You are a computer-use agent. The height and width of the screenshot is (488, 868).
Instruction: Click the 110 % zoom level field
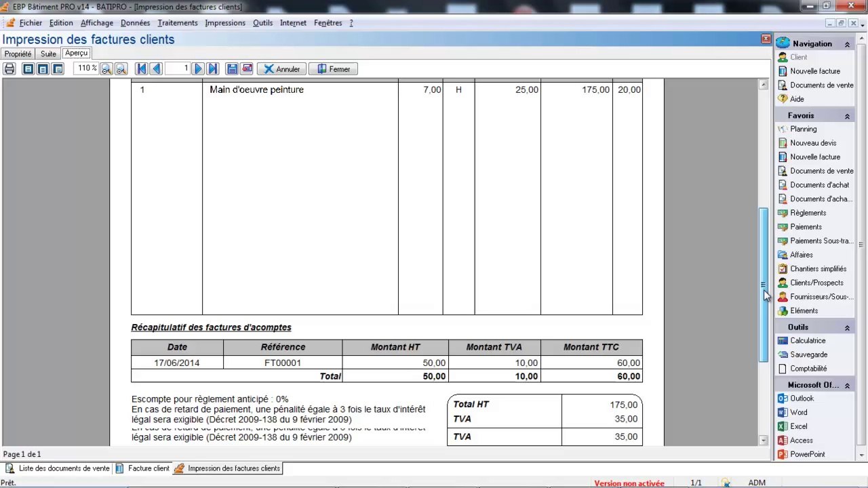coord(87,69)
